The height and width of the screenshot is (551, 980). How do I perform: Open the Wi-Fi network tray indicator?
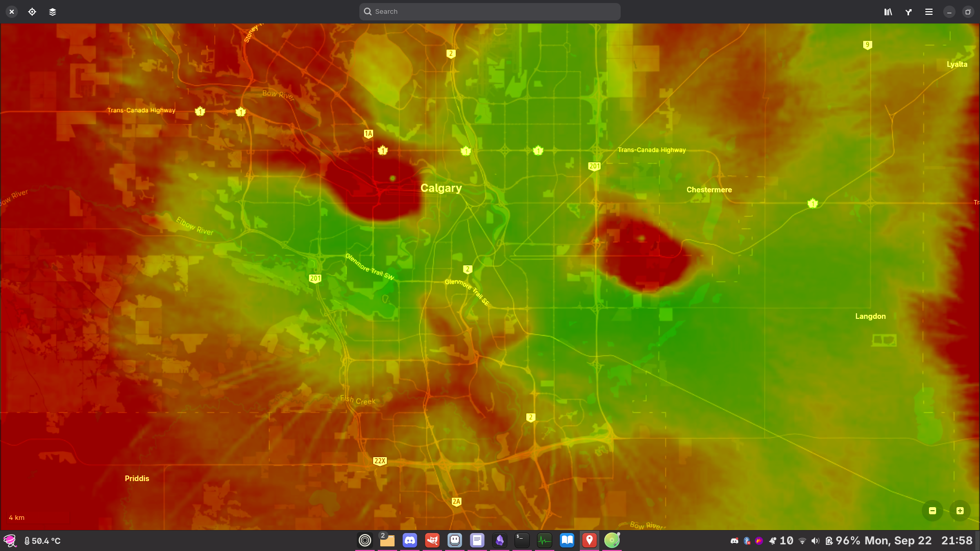802,541
